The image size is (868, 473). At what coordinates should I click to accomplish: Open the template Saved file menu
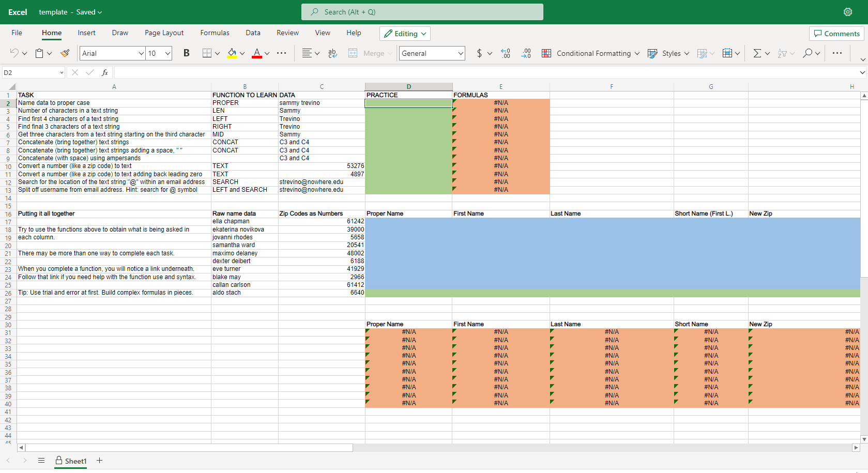pos(70,12)
